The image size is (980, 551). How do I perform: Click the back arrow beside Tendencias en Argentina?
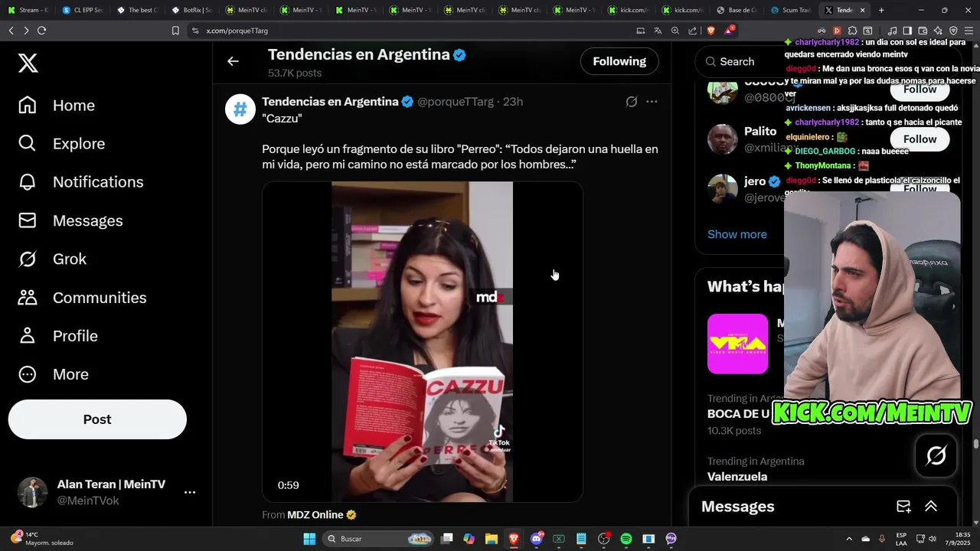coord(233,61)
